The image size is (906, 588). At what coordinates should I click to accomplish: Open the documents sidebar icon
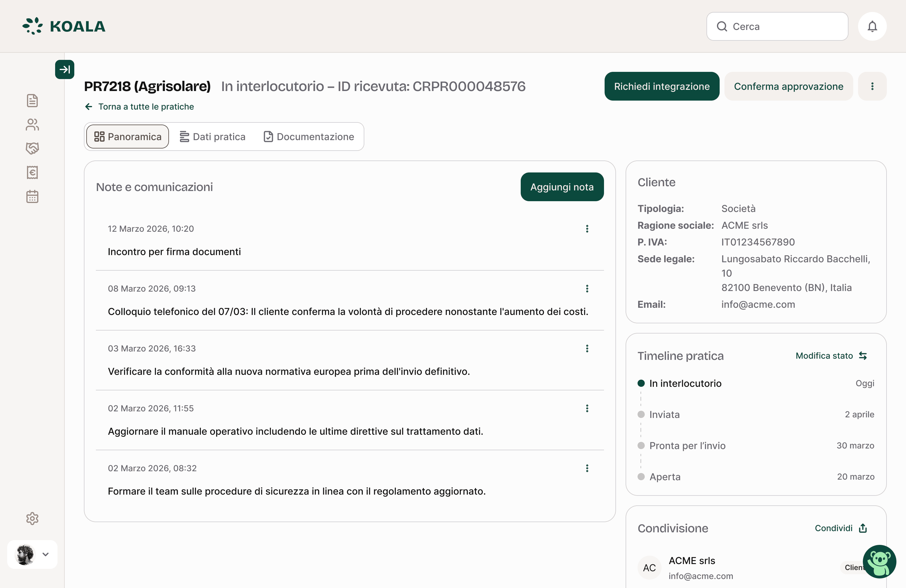point(32,100)
